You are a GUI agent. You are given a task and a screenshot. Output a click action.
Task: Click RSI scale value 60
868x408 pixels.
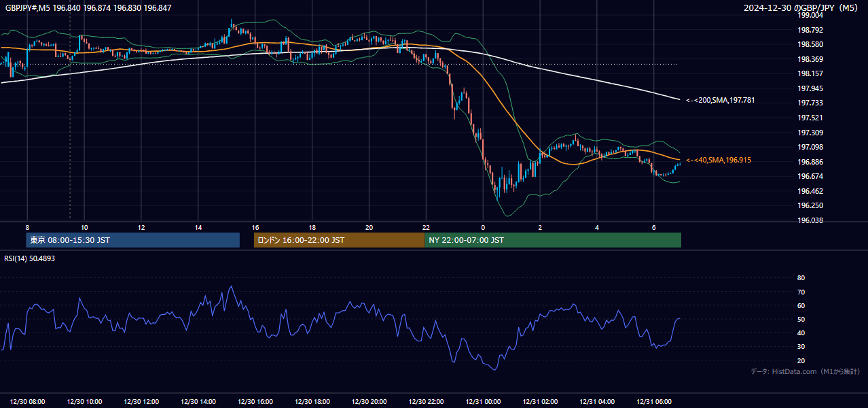(x=801, y=305)
